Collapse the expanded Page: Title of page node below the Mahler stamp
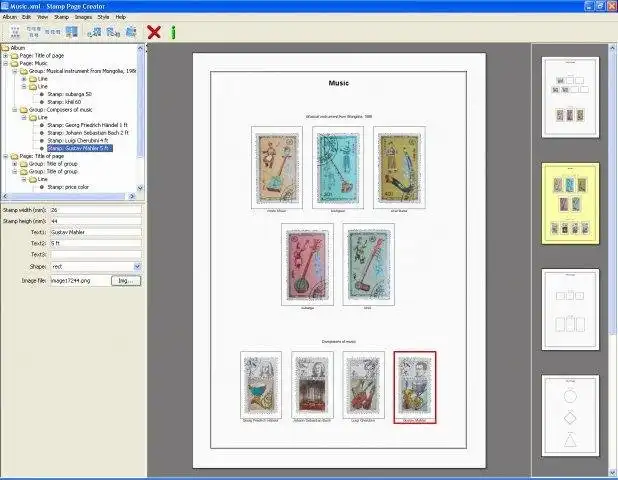The height and width of the screenshot is (480, 618). (x=6, y=156)
